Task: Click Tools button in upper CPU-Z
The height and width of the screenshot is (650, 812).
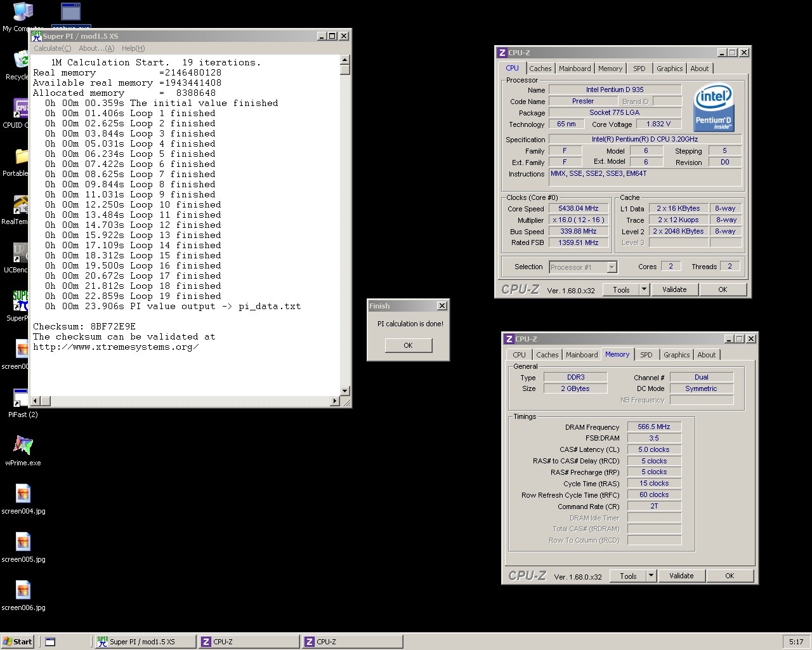Action: coord(622,289)
